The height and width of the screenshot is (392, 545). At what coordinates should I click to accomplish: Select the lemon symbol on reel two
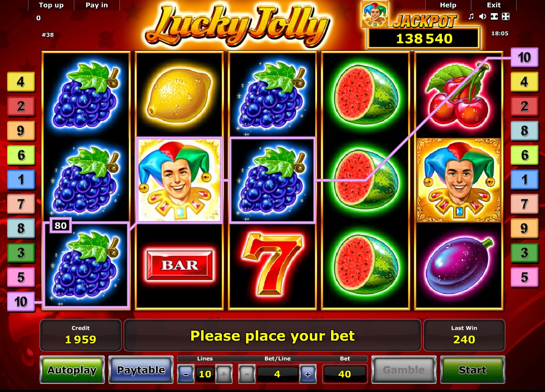(x=179, y=96)
